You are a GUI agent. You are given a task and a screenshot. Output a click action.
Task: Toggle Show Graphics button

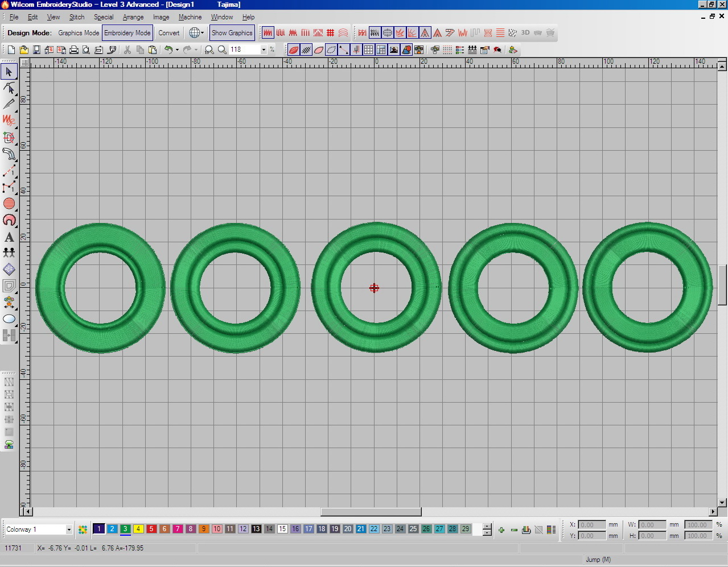232,33
